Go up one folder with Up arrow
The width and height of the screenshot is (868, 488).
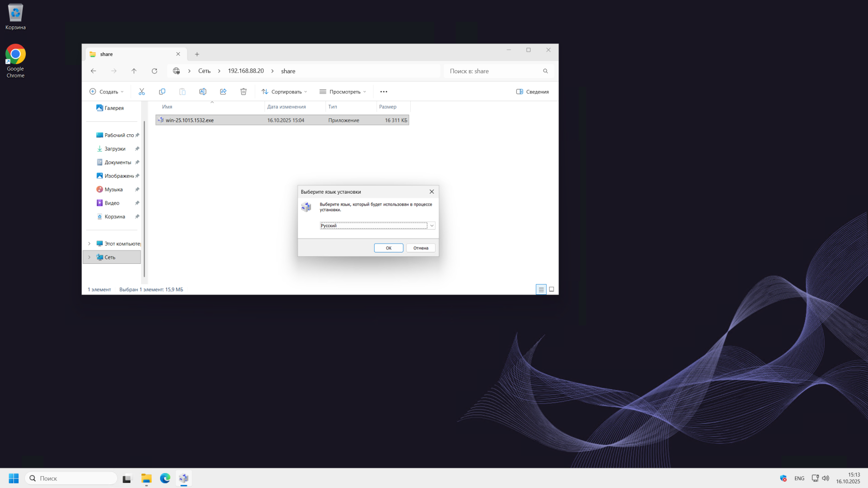tap(134, 71)
